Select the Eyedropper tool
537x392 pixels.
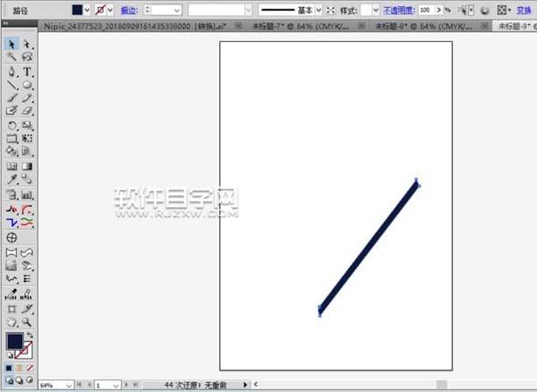[12, 179]
